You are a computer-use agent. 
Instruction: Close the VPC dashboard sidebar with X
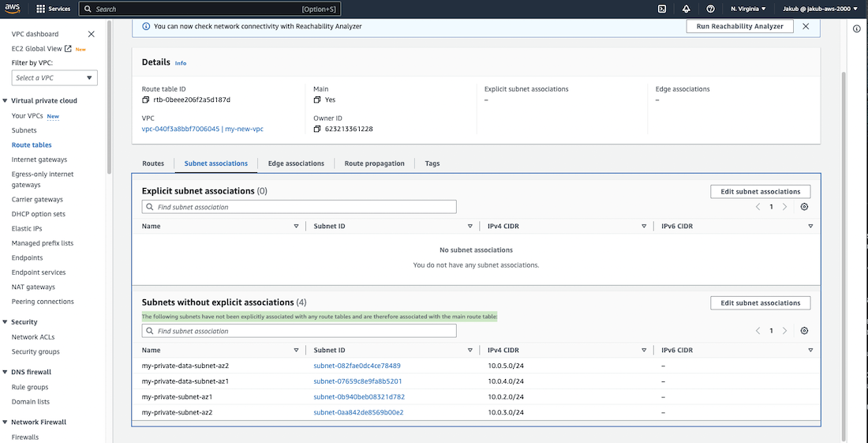coord(91,34)
